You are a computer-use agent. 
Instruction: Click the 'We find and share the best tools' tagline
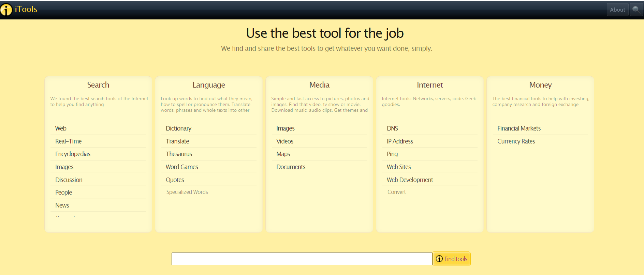pos(327,48)
